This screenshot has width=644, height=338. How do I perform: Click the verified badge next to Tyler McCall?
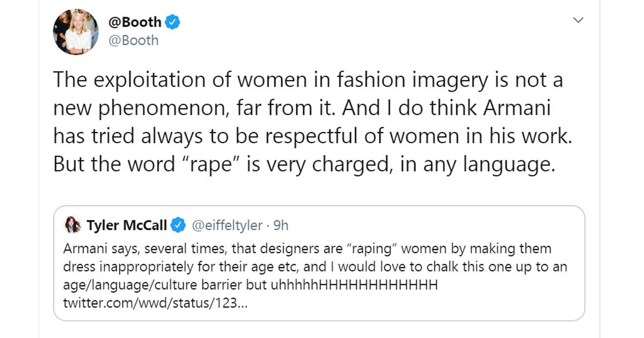[179, 226]
